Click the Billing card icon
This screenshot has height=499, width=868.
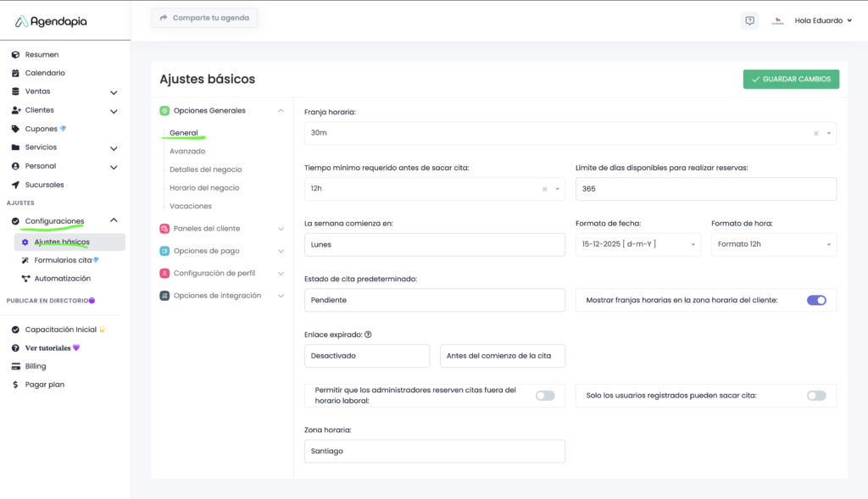coord(15,366)
